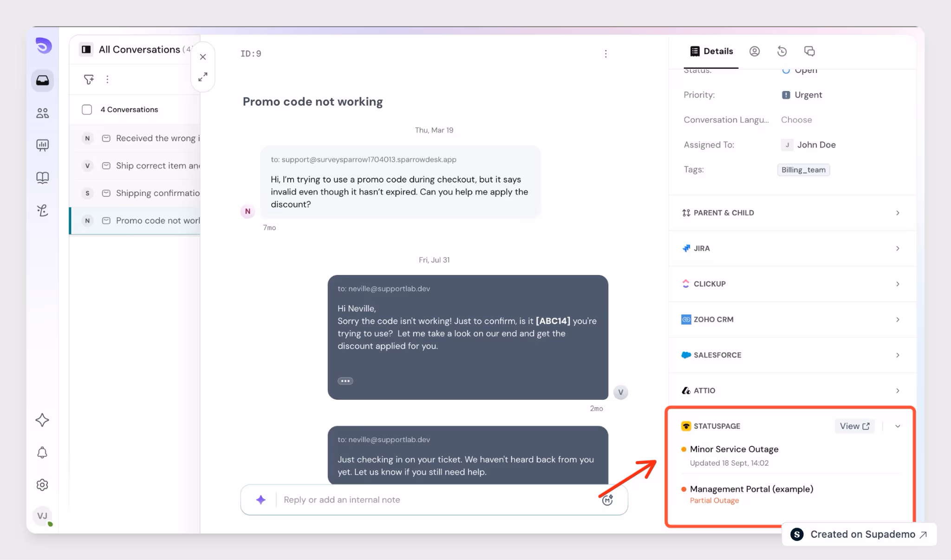The height and width of the screenshot is (560, 951).
Task: Collapse the Statuspage section chevron
Action: [898, 426]
